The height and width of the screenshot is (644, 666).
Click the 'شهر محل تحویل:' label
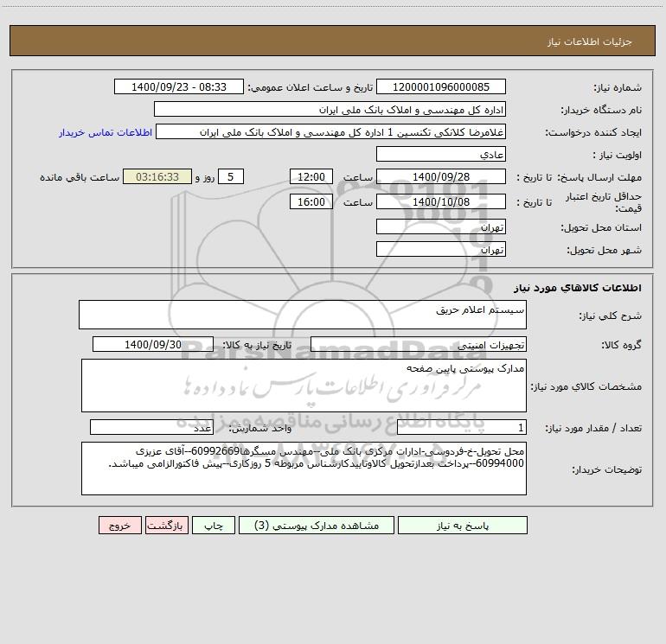click(605, 250)
